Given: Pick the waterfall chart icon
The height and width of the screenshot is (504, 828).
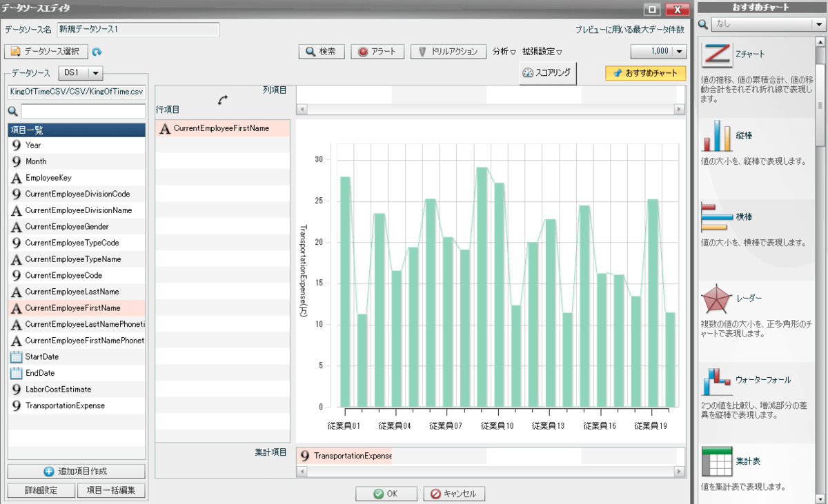Looking at the screenshot, I should coord(716,380).
